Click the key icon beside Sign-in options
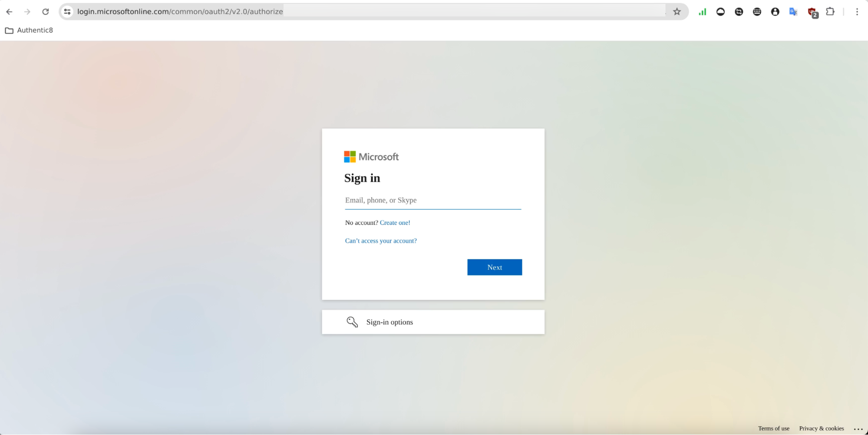 tap(352, 322)
